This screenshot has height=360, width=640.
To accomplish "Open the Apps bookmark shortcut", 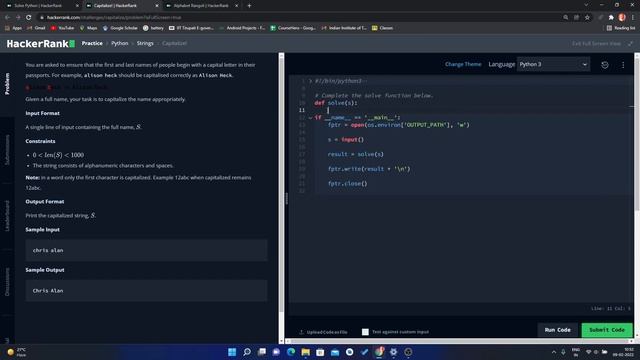I will pyautogui.click(x=13, y=28).
